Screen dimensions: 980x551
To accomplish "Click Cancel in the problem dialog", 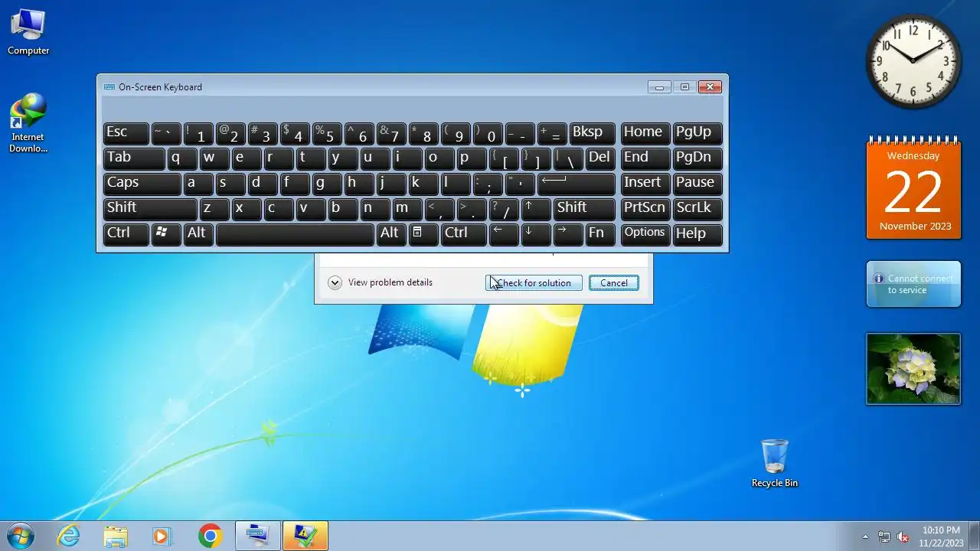I will point(613,283).
